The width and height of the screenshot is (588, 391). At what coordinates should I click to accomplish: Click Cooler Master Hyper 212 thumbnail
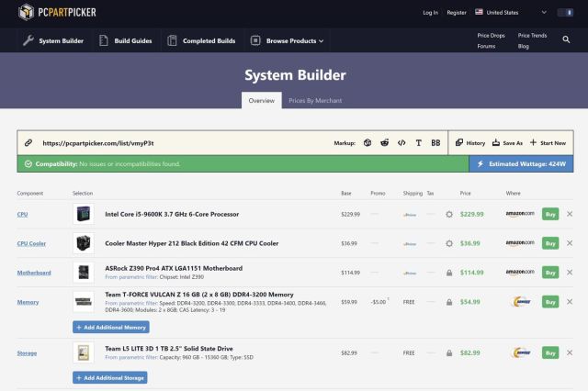[x=84, y=243]
